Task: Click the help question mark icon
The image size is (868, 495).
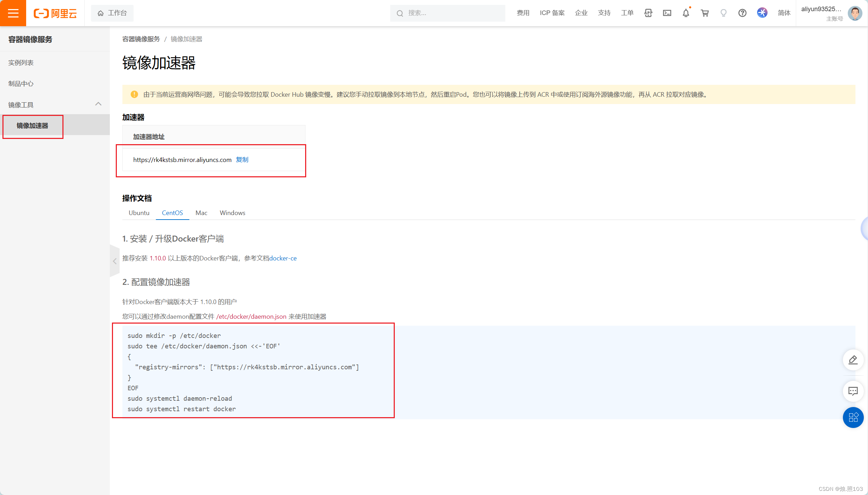Action: point(742,13)
